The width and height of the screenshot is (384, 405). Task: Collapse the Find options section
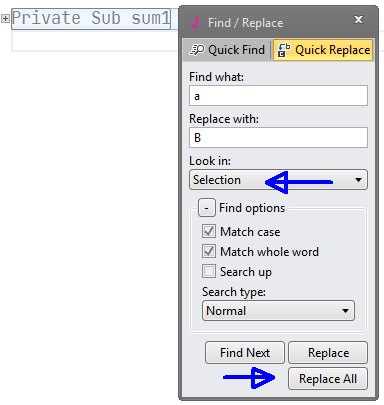[207, 208]
